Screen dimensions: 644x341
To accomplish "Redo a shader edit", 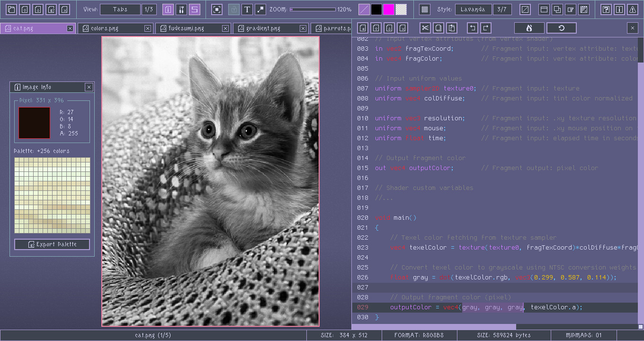I will click(485, 27).
